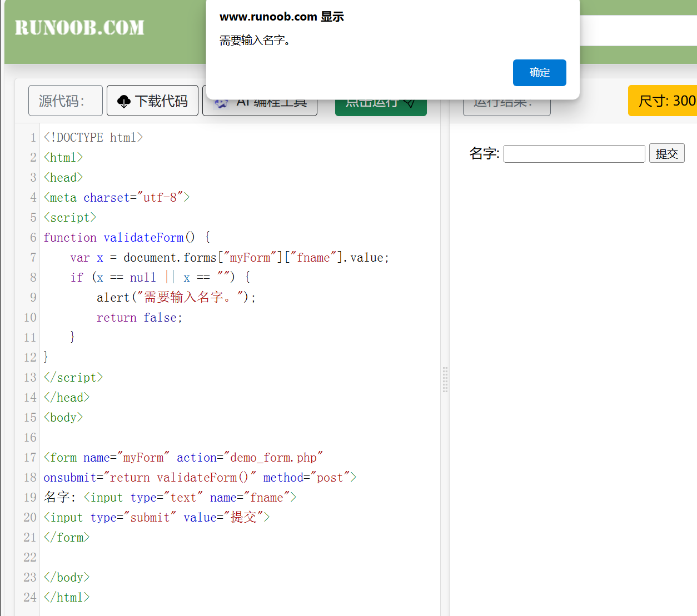Click the <meta charset="utf-8"> line
Image resolution: width=697 pixels, height=616 pixels.
pos(117,197)
